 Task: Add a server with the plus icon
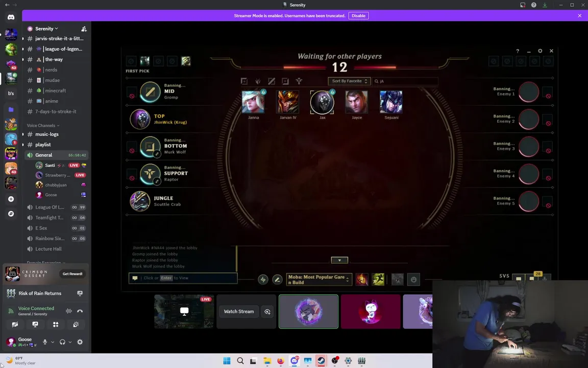click(11, 199)
